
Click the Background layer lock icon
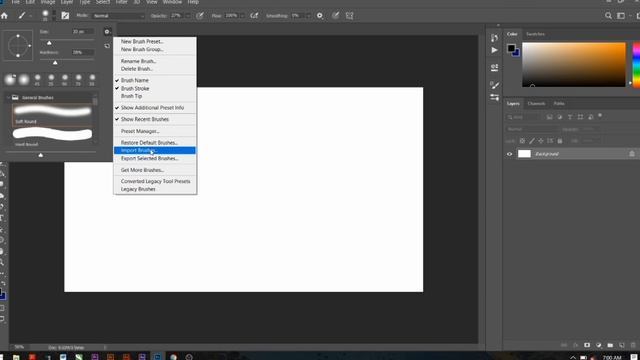pyautogui.click(x=631, y=154)
